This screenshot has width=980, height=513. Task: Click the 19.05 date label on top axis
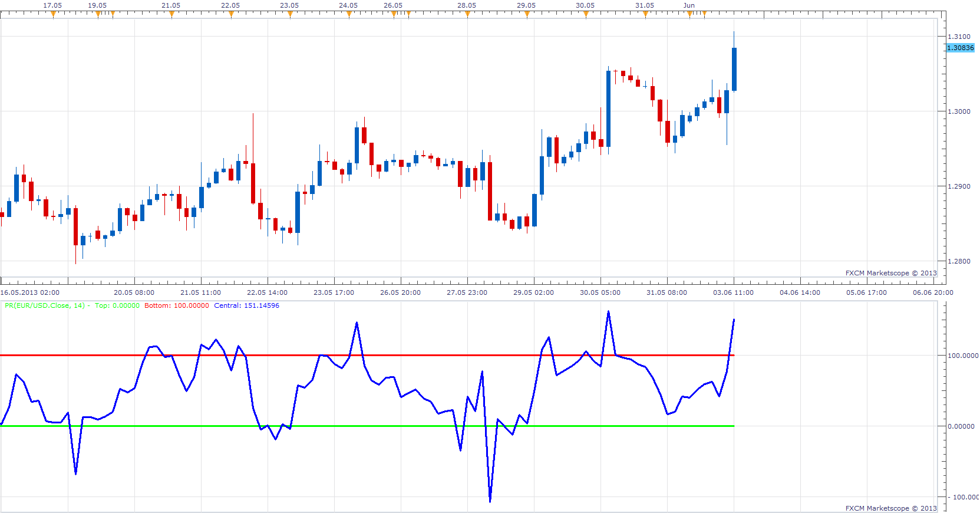tap(97, 5)
